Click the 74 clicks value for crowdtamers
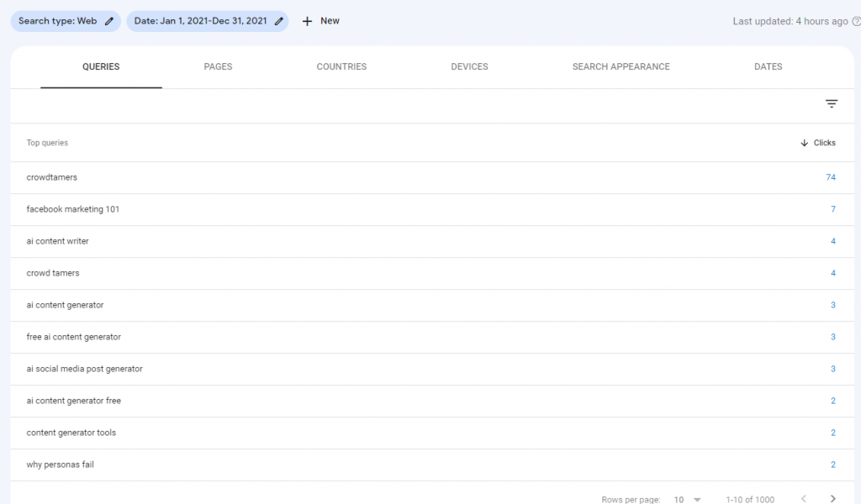 (831, 178)
